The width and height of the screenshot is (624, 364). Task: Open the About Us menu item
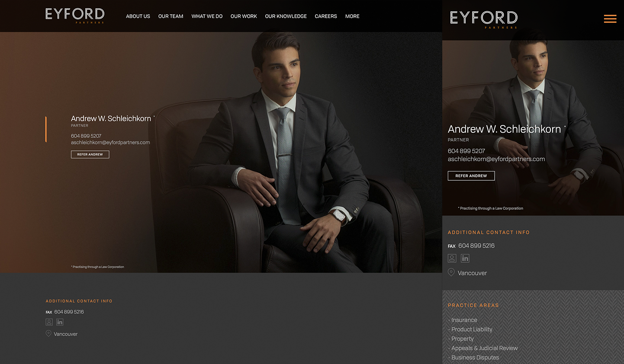138,16
